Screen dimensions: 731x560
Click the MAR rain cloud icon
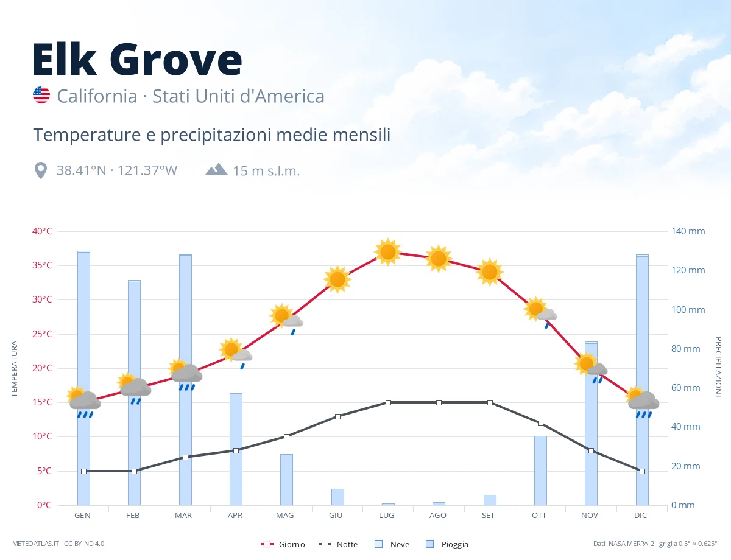(185, 374)
